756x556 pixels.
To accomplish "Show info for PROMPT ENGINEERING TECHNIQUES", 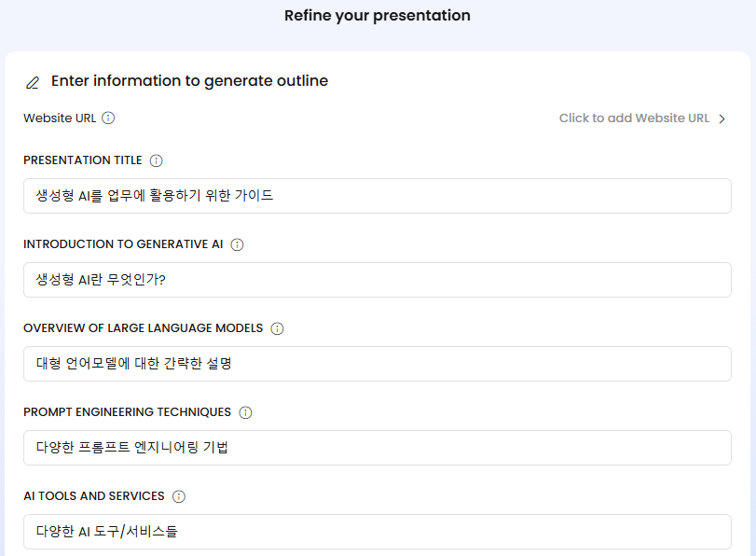I will pyautogui.click(x=245, y=412).
